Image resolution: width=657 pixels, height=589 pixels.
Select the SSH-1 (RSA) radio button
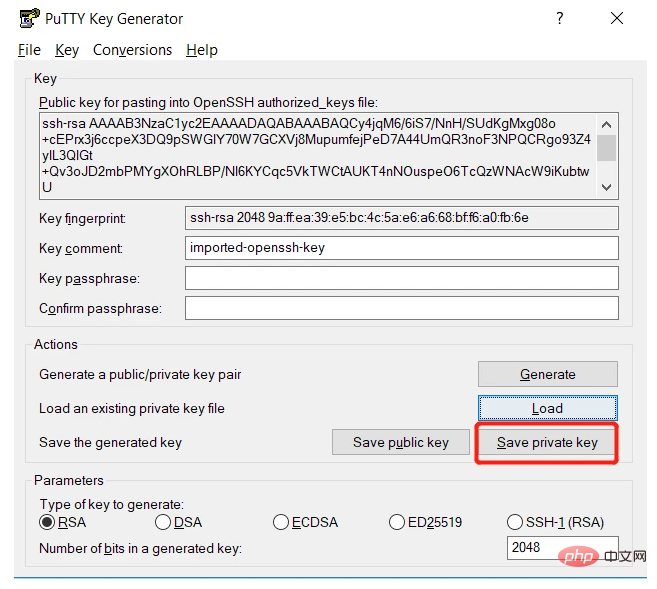click(x=515, y=522)
